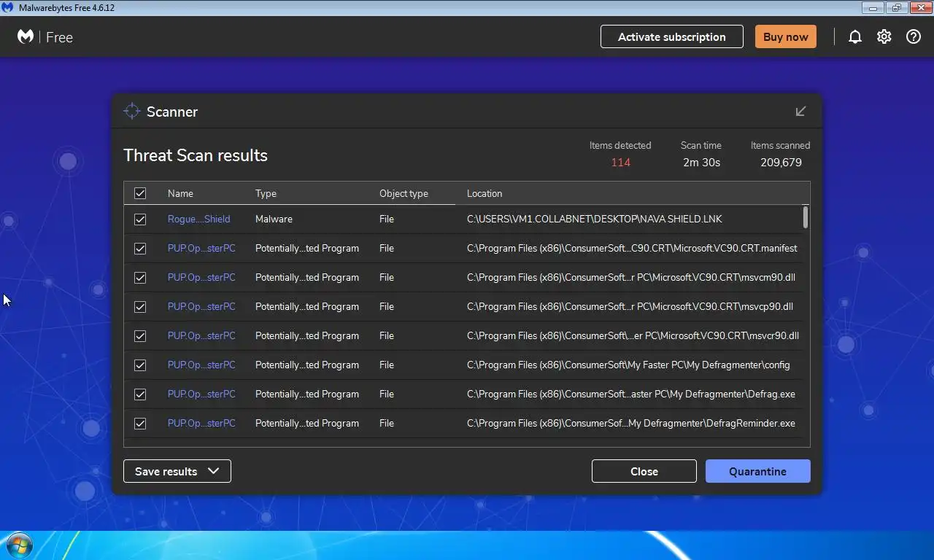Select the Malware type cell

click(274, 219)
